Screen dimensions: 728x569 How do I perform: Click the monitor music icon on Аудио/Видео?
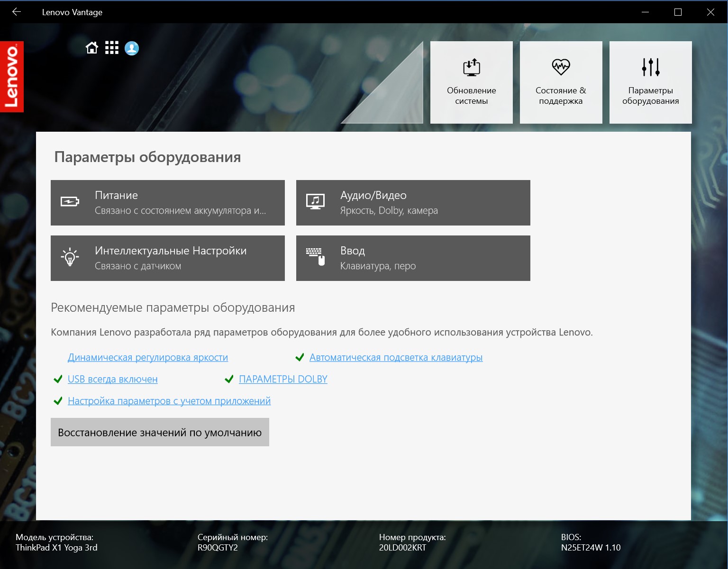315,202
